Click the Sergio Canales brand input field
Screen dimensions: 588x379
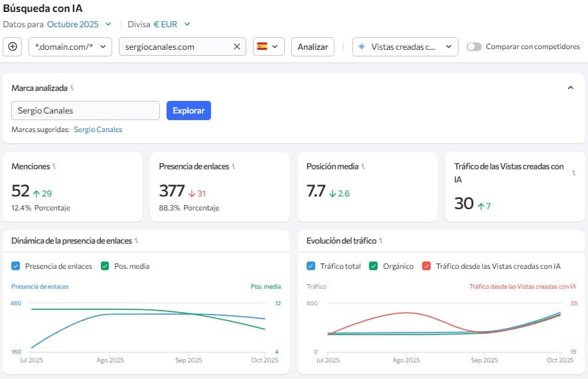(x=86, y=110)
